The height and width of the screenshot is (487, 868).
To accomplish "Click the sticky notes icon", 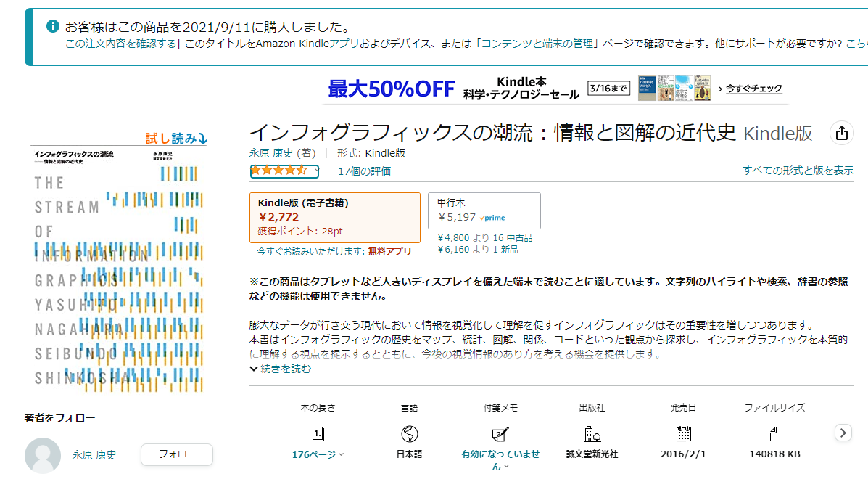I will (x=500, y=434).
